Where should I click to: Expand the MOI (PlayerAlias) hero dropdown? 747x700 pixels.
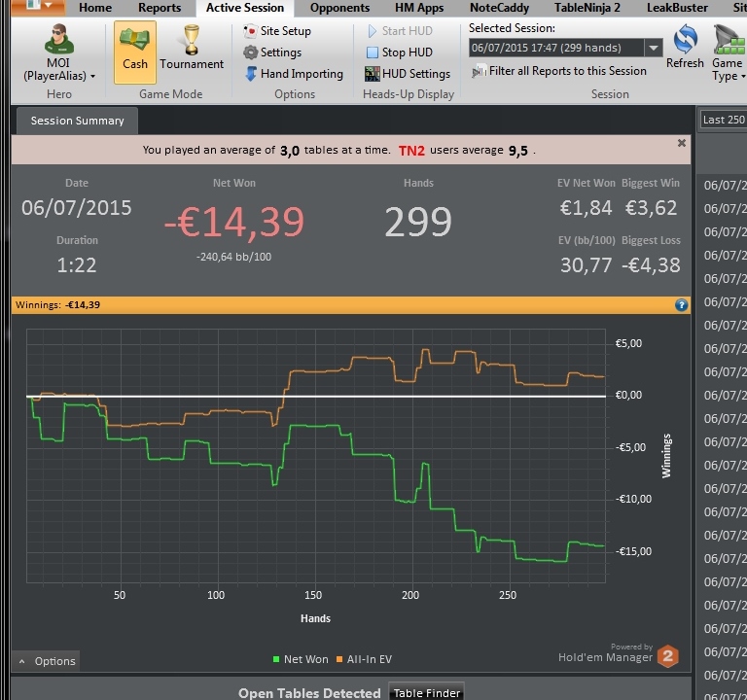(59, 70)
